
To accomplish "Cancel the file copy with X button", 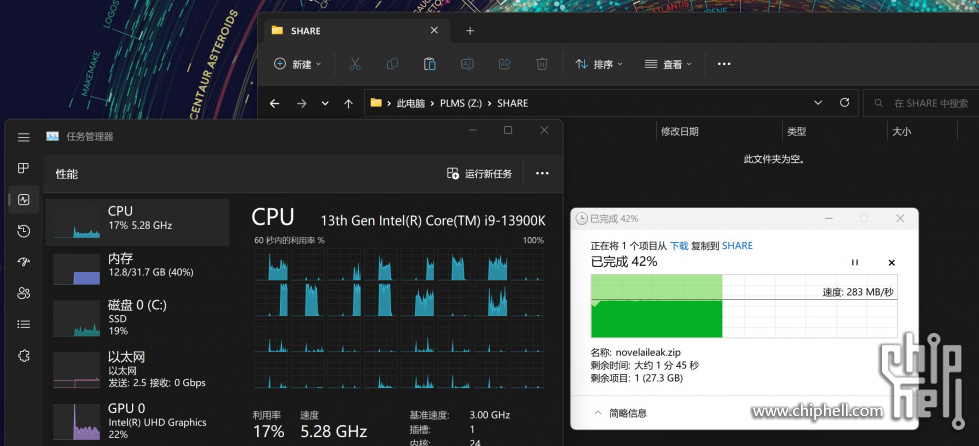I will point(892,262).
